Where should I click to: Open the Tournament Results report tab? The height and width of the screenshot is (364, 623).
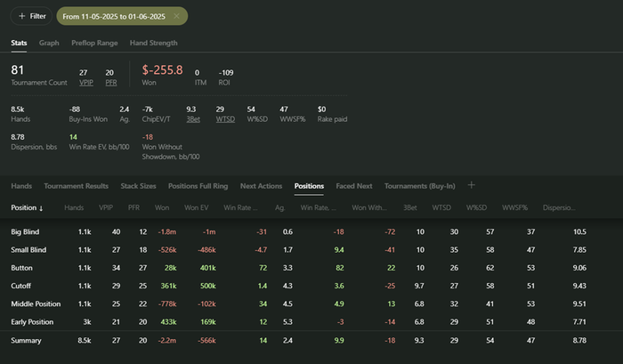coord(76,186)
